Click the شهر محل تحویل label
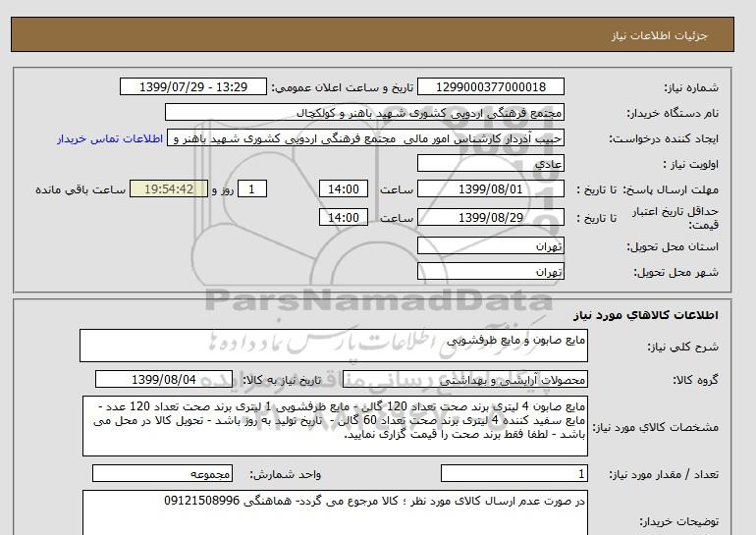Viewport: 756px width, 535px height. coord(675,272)
